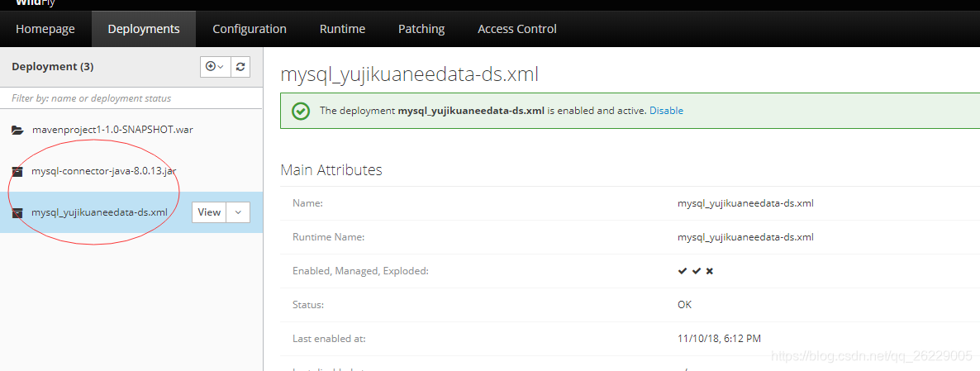Image resolution: width=980 pixels, height=371 pixels.
Task: Click the archive icon of mysql-connector jar
Action: [17, 171]
